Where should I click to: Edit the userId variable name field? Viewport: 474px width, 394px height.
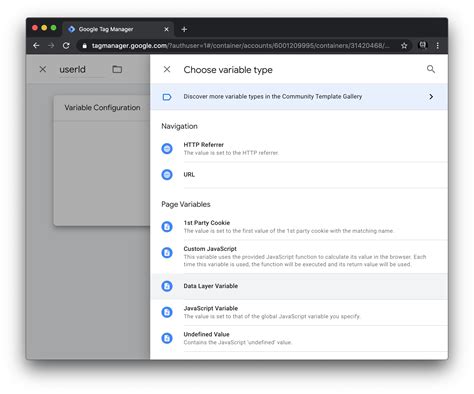(81, 69)
